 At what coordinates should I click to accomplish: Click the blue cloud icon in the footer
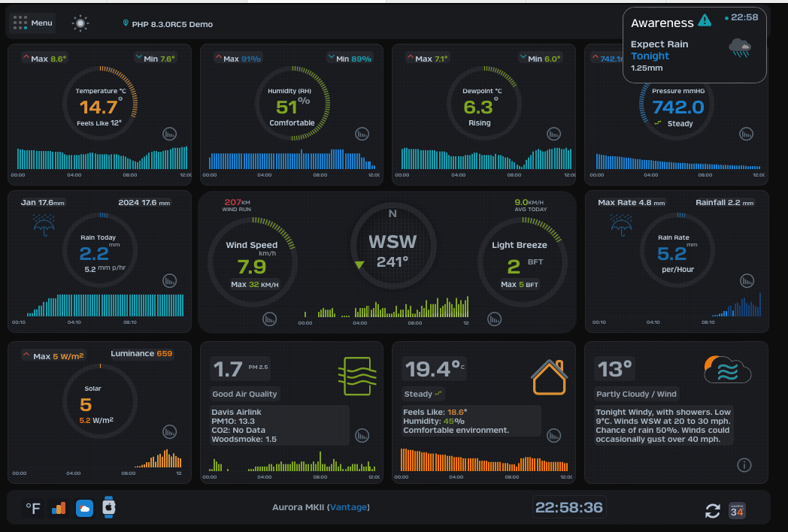coord(84,509)
